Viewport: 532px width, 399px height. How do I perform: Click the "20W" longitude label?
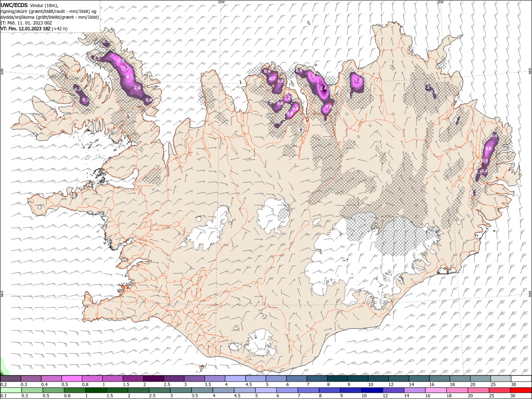tap(221, 2)
